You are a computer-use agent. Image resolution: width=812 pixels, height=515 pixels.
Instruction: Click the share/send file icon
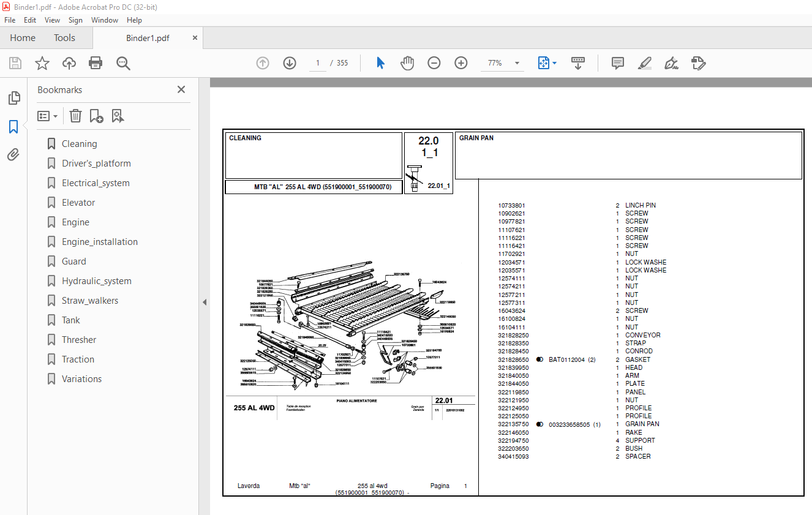coord(699,63)
